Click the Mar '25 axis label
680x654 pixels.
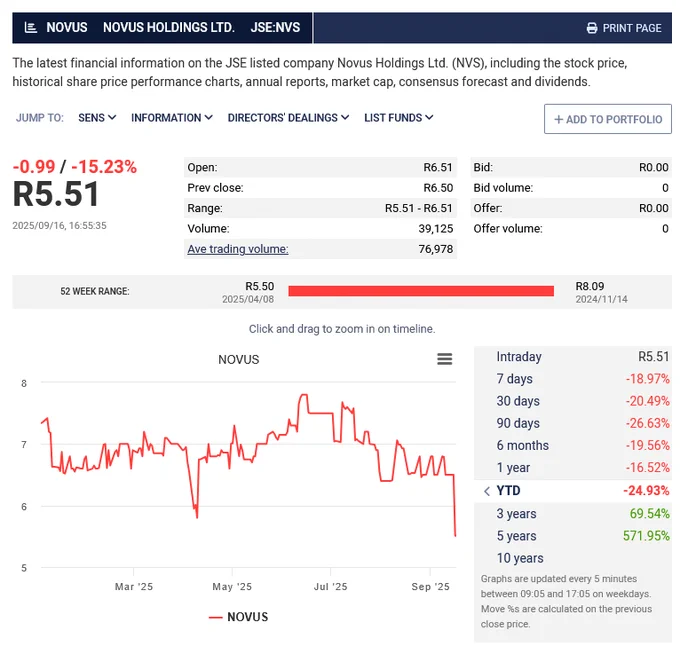(x=134, y=587)
